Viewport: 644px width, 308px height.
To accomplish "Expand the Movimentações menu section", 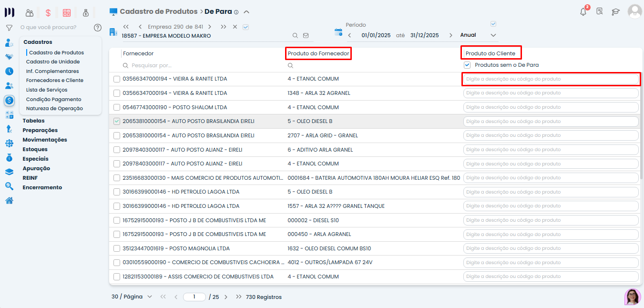I will tap(45, 140).
